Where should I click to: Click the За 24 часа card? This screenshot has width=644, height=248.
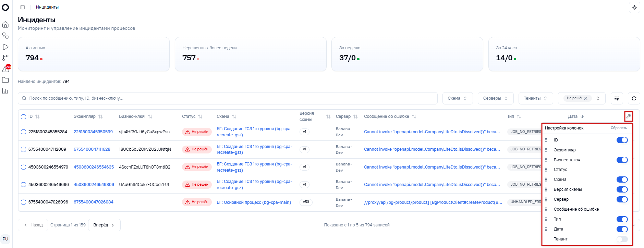564,54
